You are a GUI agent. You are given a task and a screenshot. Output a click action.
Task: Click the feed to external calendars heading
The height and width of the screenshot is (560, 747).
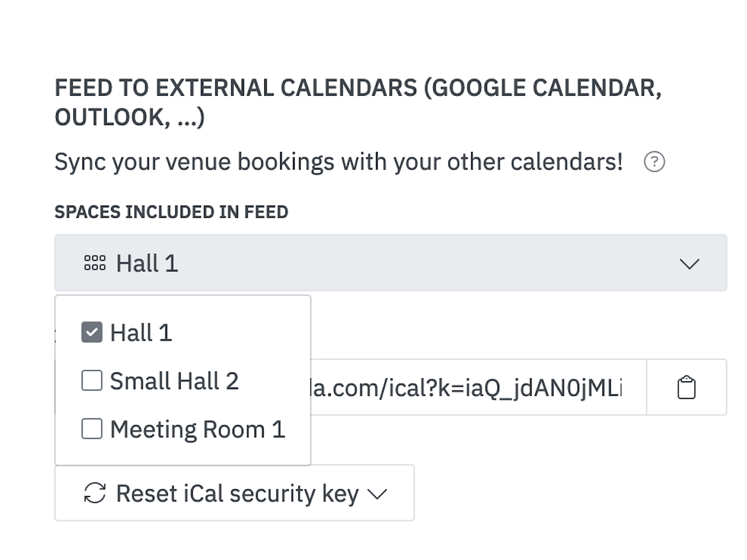coord(358,102)
